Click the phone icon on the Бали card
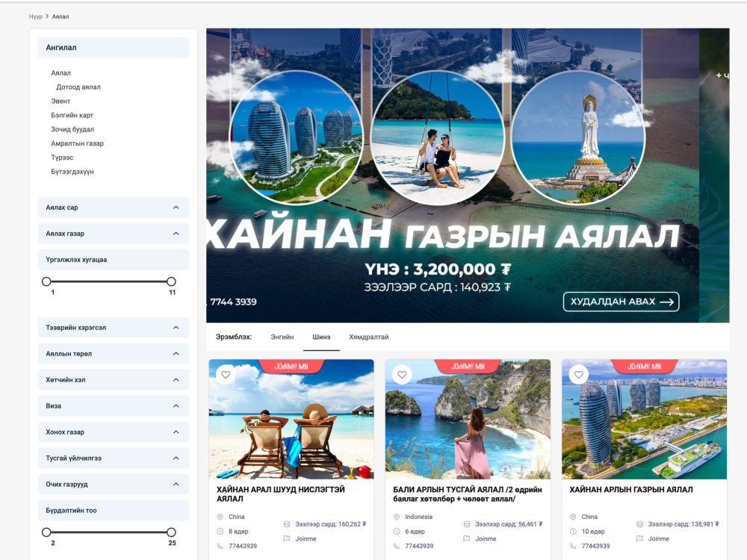The image size is (747, 560). click(x=397, y=546)
